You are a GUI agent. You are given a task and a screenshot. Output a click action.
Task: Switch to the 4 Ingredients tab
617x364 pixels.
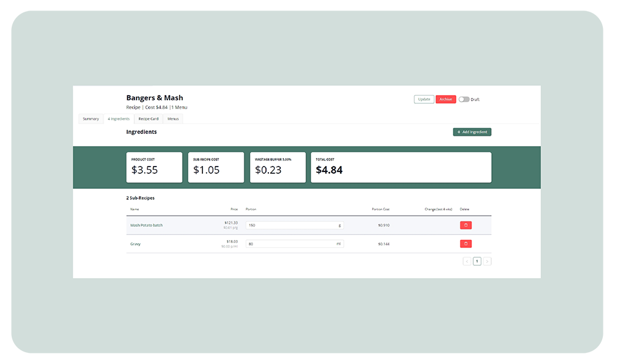click(118, 118)
